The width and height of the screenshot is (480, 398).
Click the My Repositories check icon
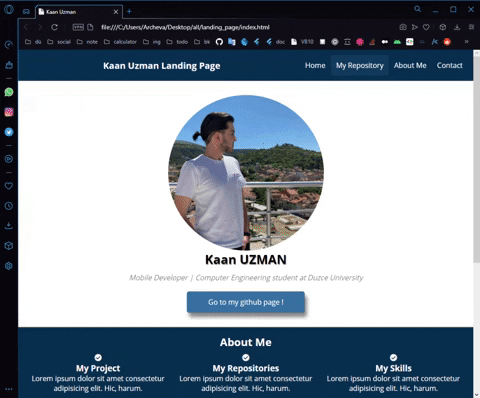click(246, 357)
